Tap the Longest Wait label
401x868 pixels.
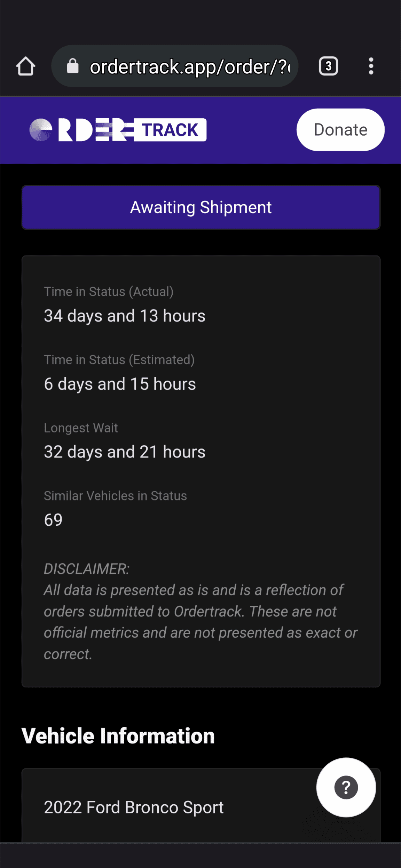point(81,428)
